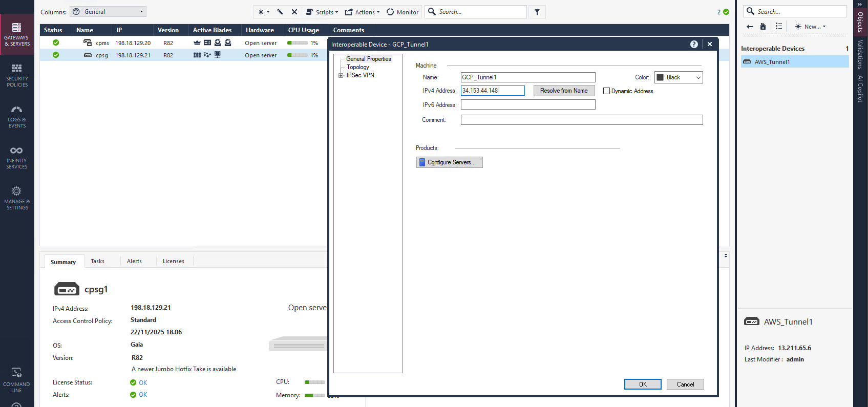Open the Validations side tab
This screenshot has width=868, height=407.
(860, 54)
